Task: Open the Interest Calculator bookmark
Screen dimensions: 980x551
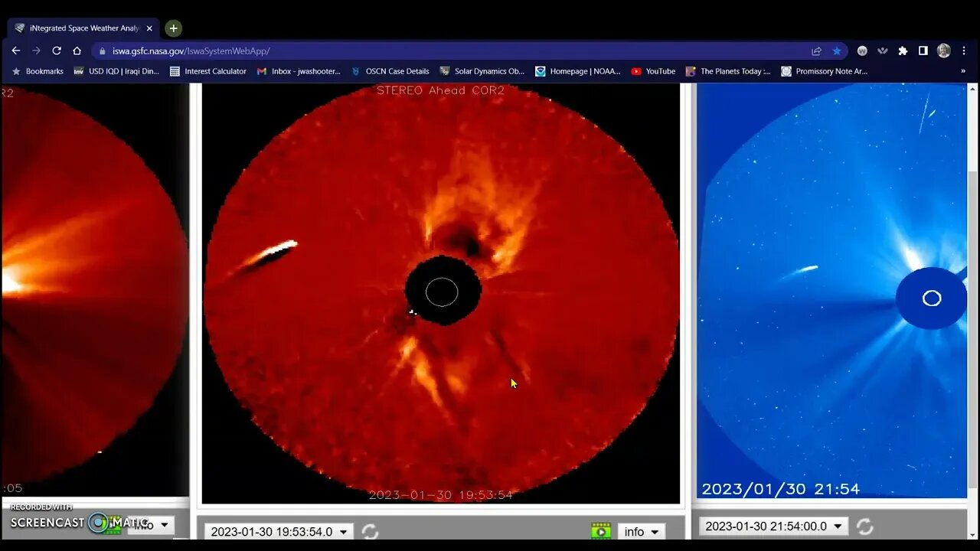Action: tap(208, 71)
